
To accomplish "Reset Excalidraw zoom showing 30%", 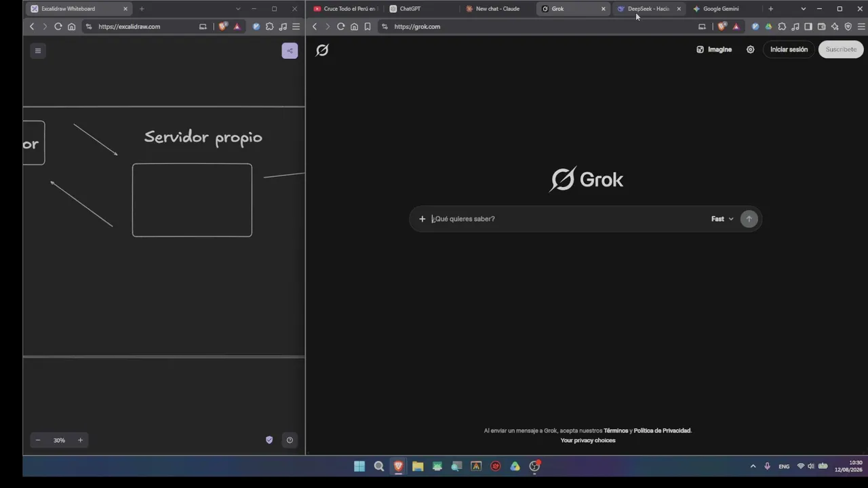I will click(x=59, y=441).
